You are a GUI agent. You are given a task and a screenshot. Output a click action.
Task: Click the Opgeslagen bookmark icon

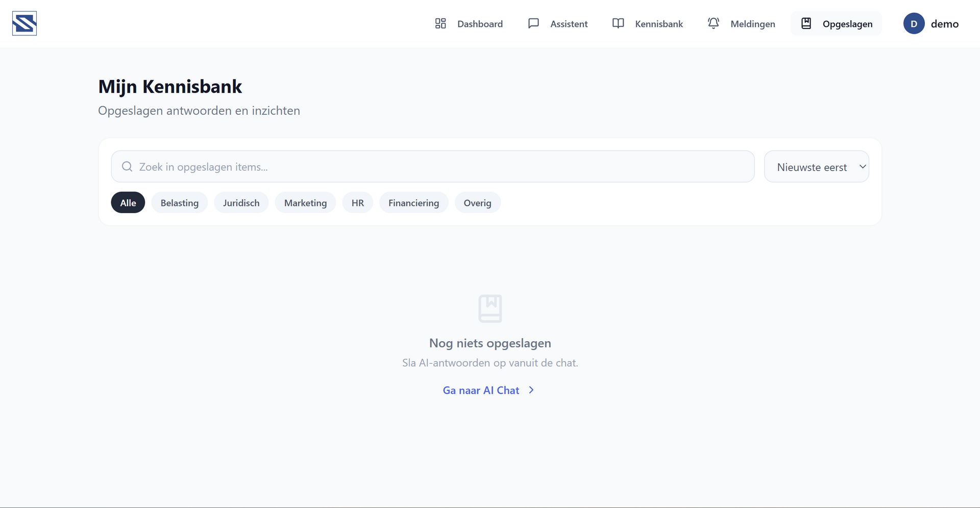tap(806, 23)
